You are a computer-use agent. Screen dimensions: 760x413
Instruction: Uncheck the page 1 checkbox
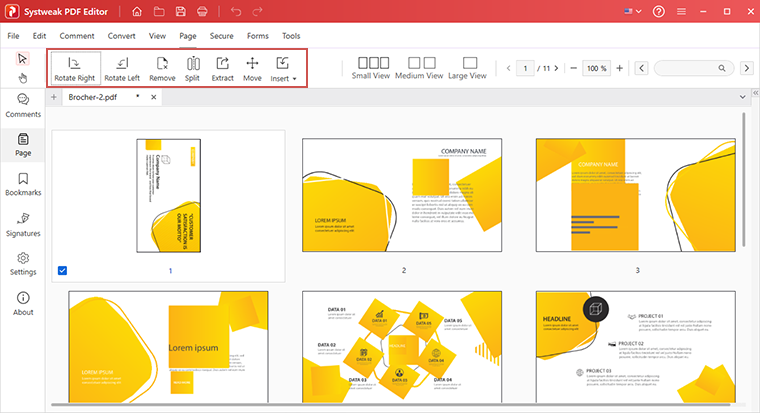(63, 270)
